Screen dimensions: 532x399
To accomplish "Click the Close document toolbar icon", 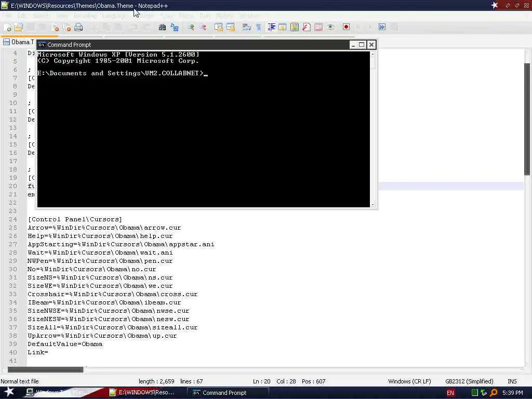I will [x=55, y=28].
